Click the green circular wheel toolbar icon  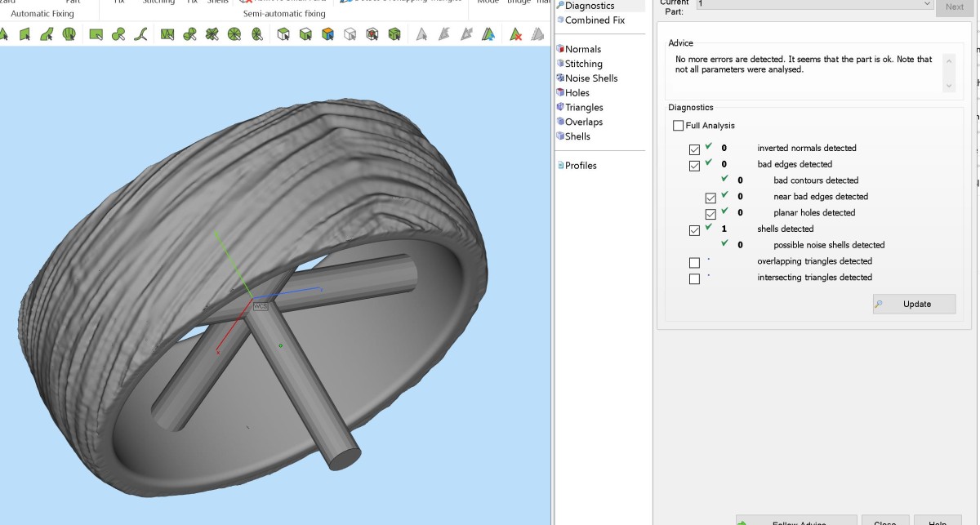click(234, 34)
